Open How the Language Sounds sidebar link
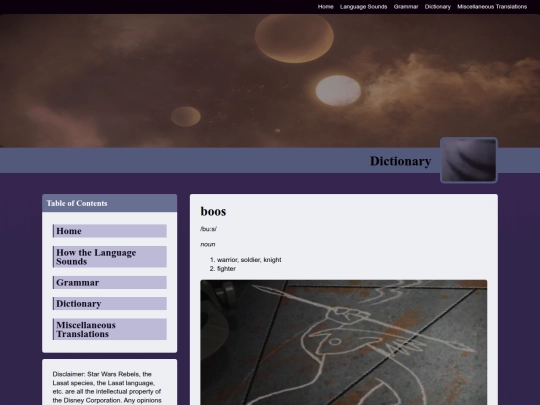The image size is (540, 405). (x=110, y=257)
